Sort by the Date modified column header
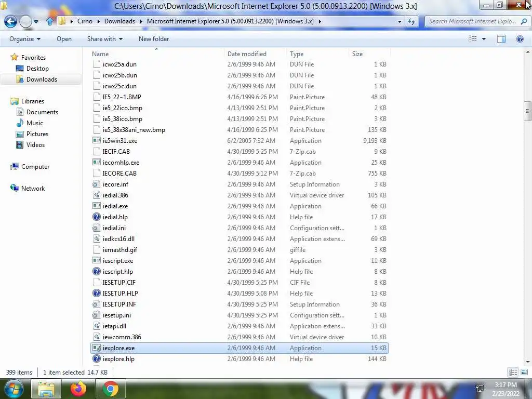 point(255,54)
